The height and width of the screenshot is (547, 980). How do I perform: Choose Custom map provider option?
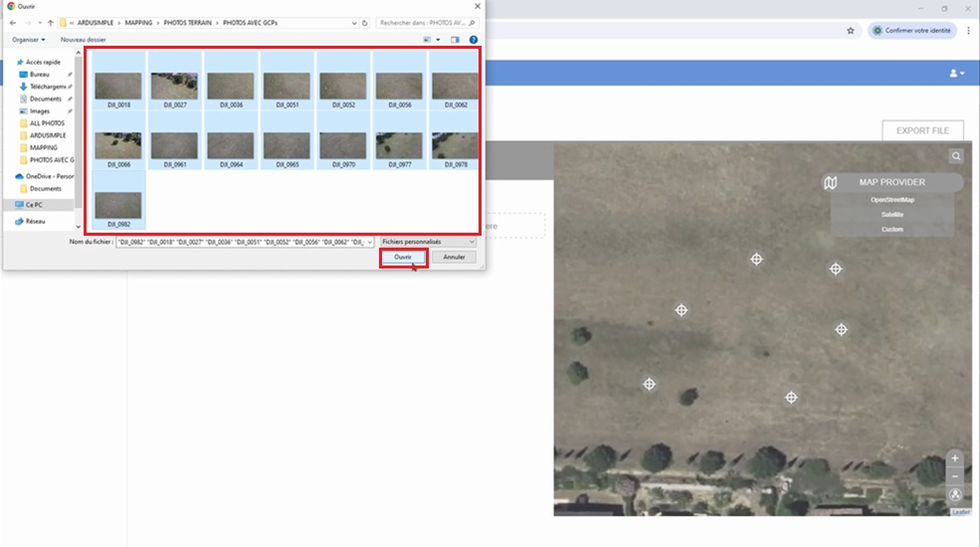pos(891,230)
